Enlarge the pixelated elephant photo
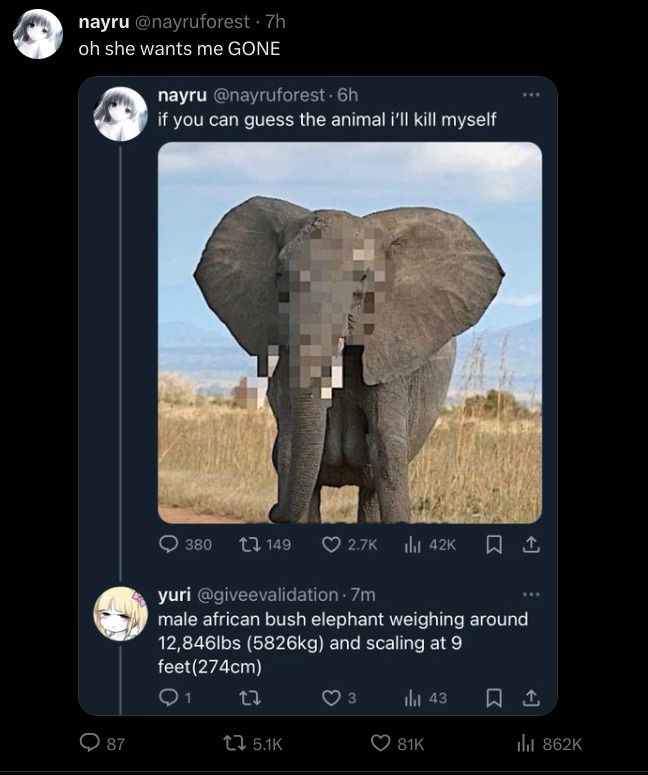Screen dimensions: 648x775 coord(349,333)
